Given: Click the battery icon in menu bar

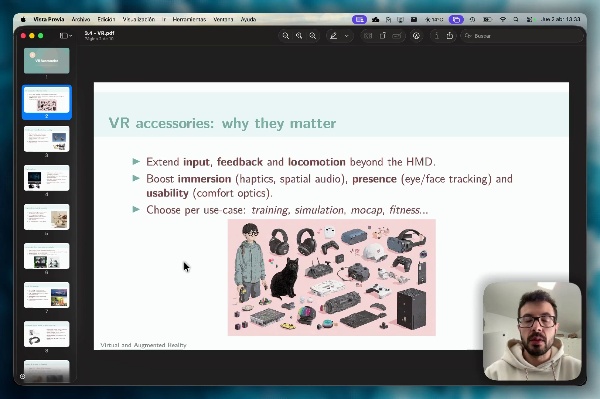Looking at the screenshot, I should tap(487, 19).
